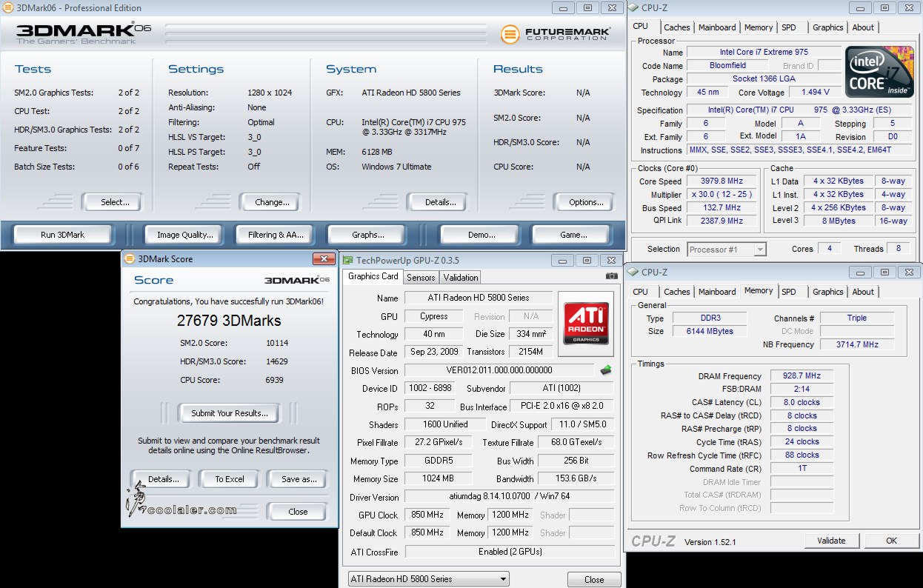Click the BIOS Version field in GPU-Z
This screenshot has height=588, width=923.
(499, 370)
